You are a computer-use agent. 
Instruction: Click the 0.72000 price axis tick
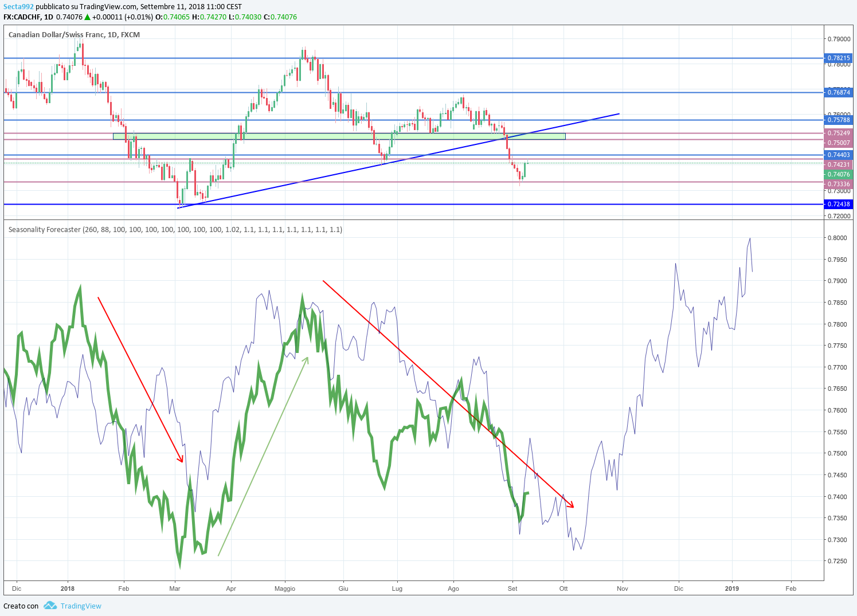[x=839, y=216]
